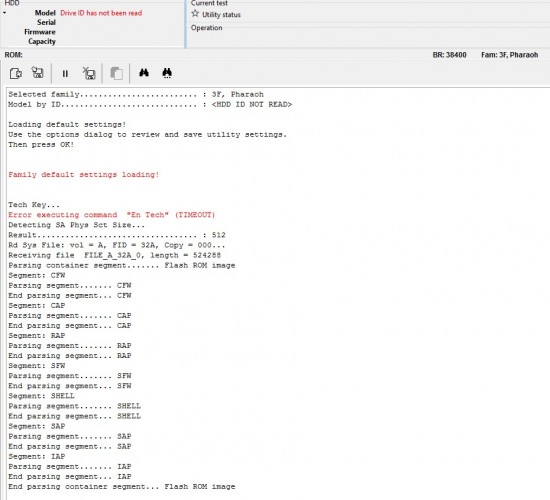Viewport: 550px width, 500px height.
Task: Click the Utility status star icon
Action: pyautogui.click(x=195, y=14)
